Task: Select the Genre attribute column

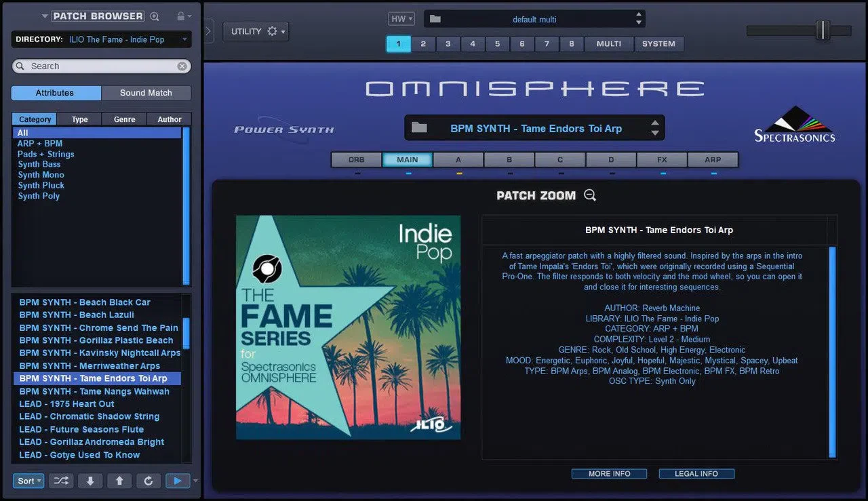Action: tap(124, 119)
